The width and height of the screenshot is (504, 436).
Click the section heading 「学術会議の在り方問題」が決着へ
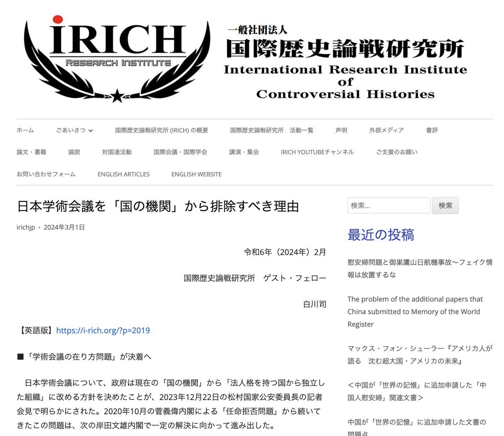pyautogui.click(x=84, y=357)
